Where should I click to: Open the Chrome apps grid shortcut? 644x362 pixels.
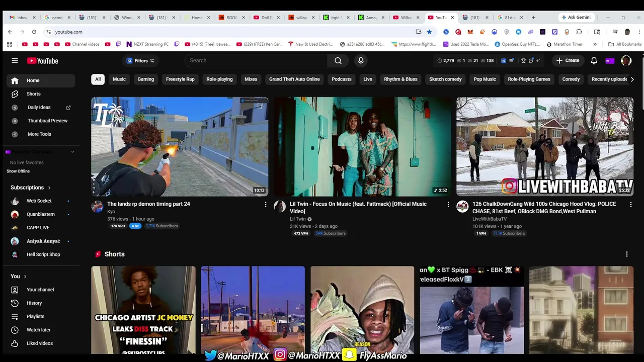point(9,44)
